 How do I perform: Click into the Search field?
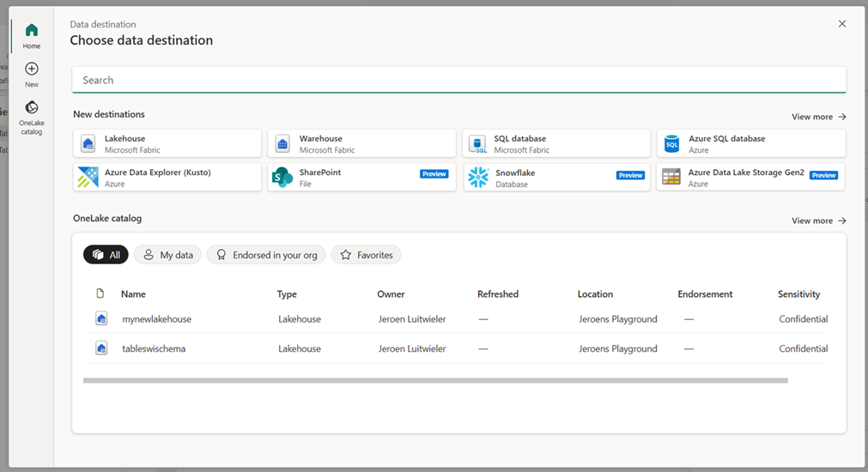tap(458, 80)
